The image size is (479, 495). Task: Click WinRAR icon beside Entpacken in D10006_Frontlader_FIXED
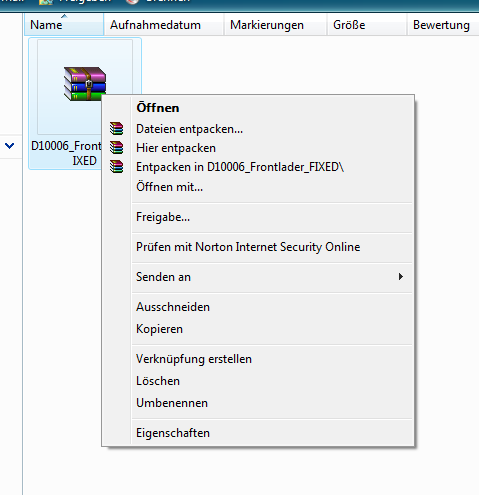click(x=117, y=166)
